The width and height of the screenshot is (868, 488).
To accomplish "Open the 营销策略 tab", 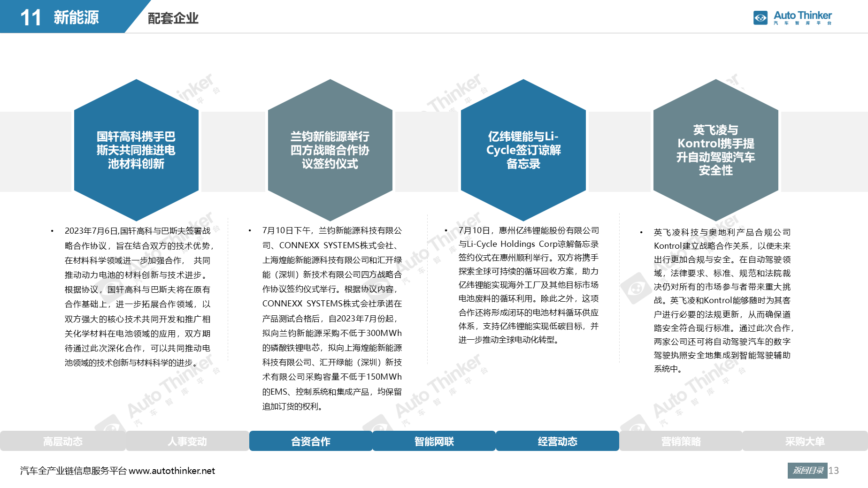I will (x=681, y=441).
